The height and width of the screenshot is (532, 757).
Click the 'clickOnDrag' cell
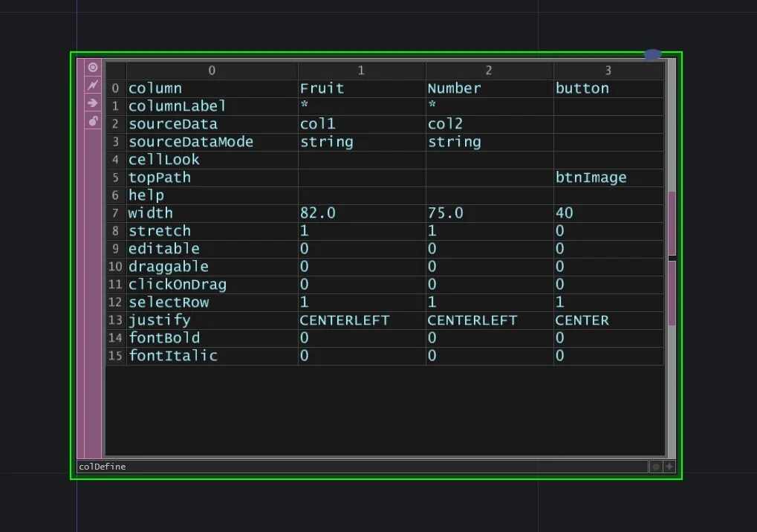pos(212,285)
